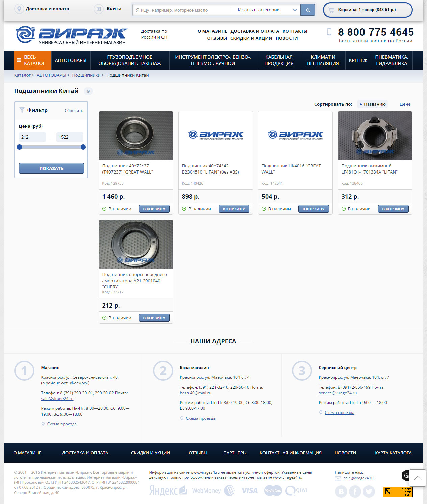
Task: Click the baza.40@mail.ru email link
Action: [x=196, y=393]
